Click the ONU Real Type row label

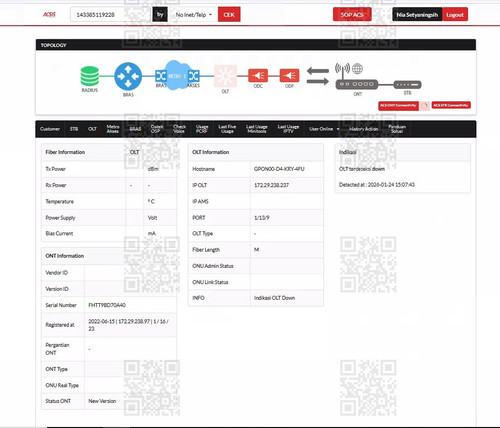coord(62,385)
